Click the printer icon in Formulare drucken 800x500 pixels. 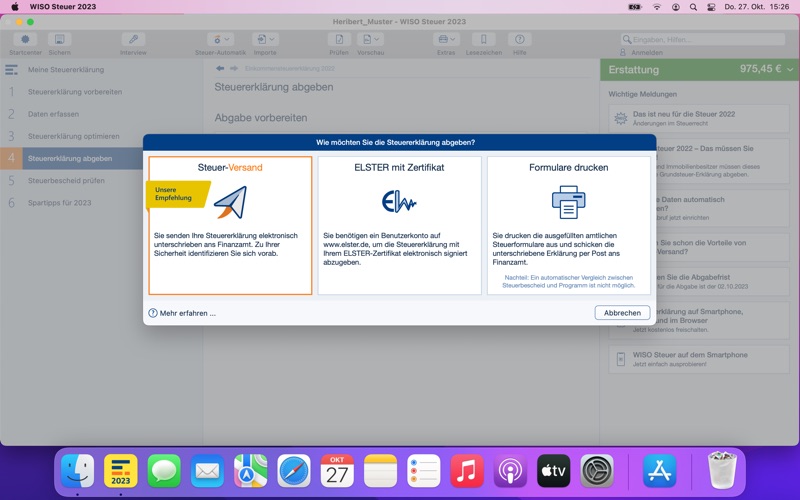coord(568,203)
